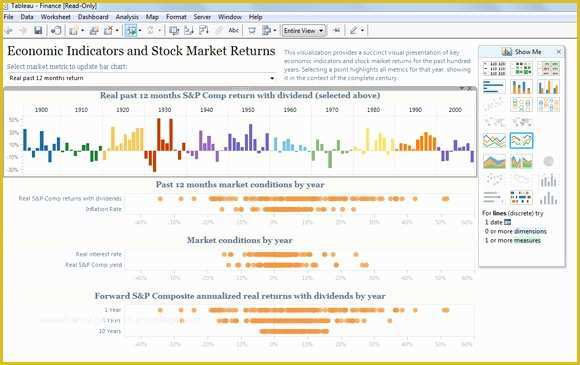Open the Dashboard menu
580x365 pixels.
93,17
